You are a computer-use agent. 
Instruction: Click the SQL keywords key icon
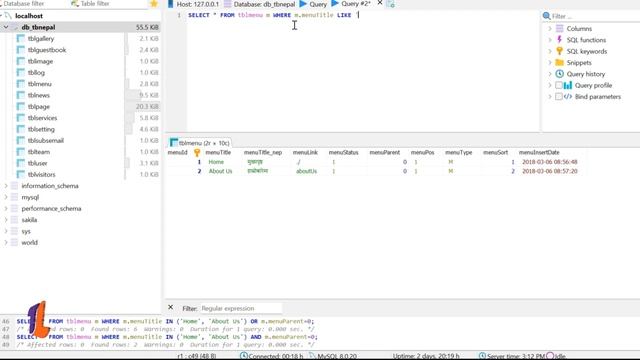560,51
